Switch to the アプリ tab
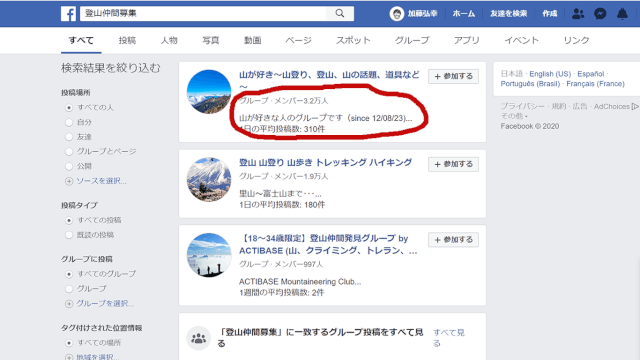The image size is (640, 360). (467, 40)
